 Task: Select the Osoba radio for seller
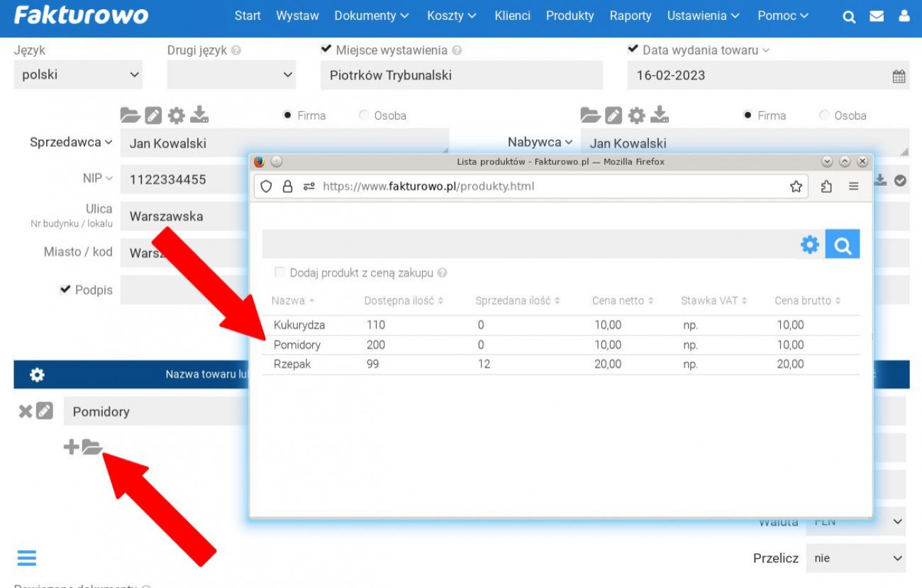click(365, 116)
